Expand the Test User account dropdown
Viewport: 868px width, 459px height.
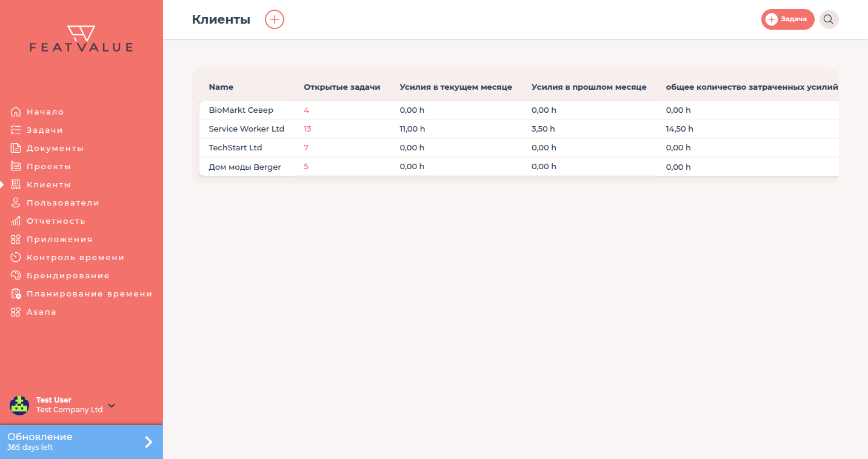click(x=112, y=405)
